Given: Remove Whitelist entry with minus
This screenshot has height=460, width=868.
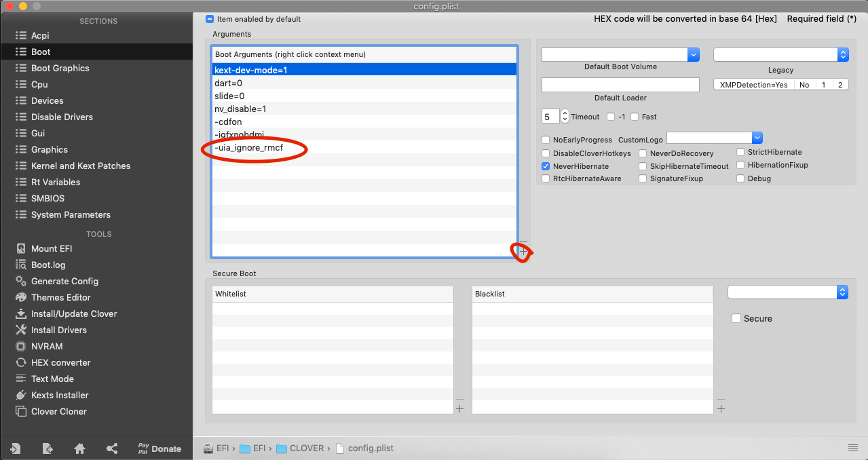Looking at the screenshot, I should pos(459,399).
